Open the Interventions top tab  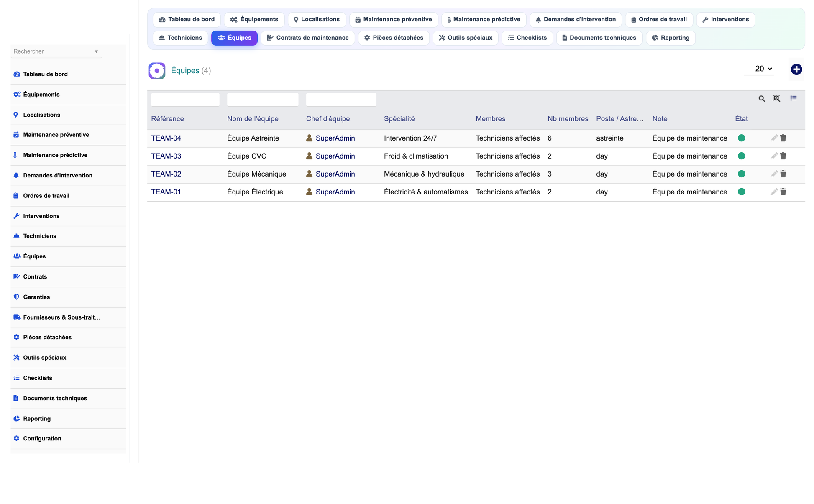725,20
